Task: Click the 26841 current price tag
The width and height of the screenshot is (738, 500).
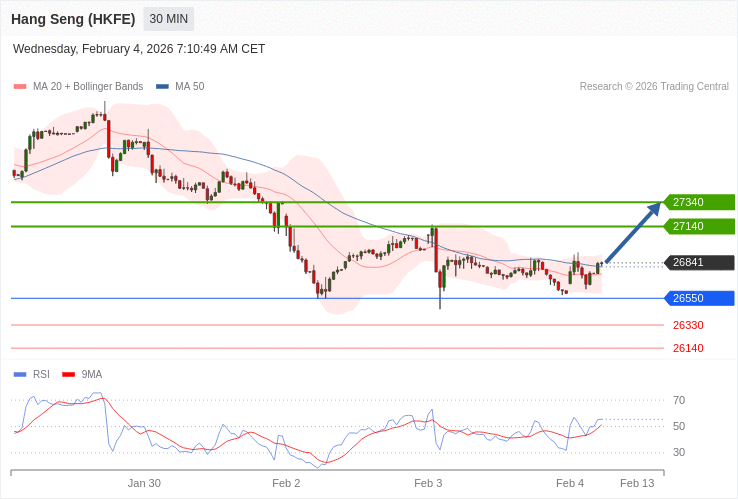Action: pyautogui.click(x=699, y=263)
